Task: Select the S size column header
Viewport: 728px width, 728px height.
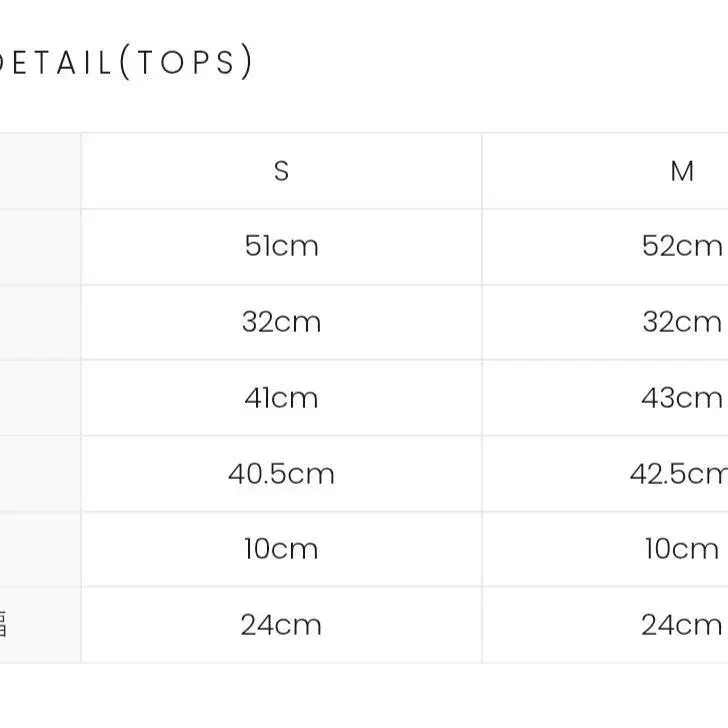Action: tap(281, 171)
